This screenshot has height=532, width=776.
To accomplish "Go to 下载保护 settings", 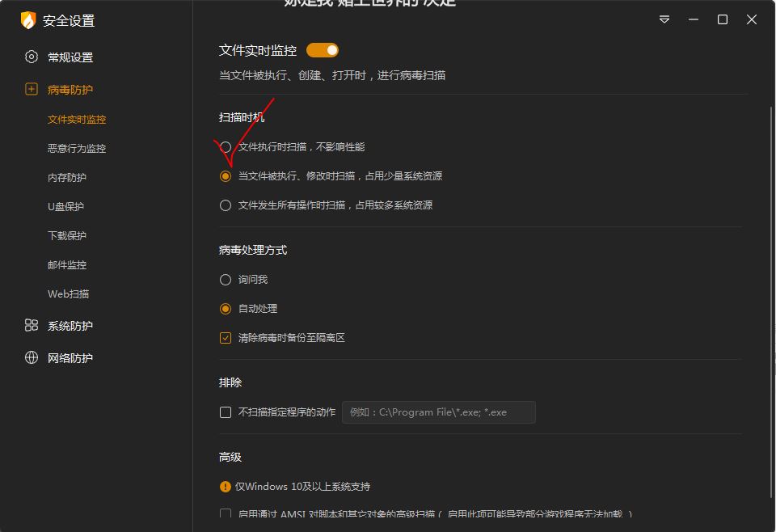I will (x=67, y=236).
